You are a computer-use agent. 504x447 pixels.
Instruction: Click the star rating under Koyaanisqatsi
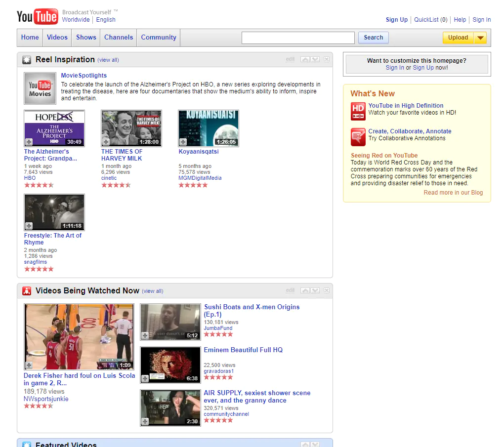pos(193,185)
